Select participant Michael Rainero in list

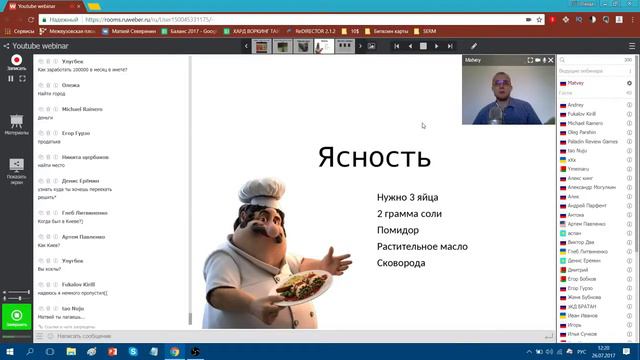(x=584, y=123)
